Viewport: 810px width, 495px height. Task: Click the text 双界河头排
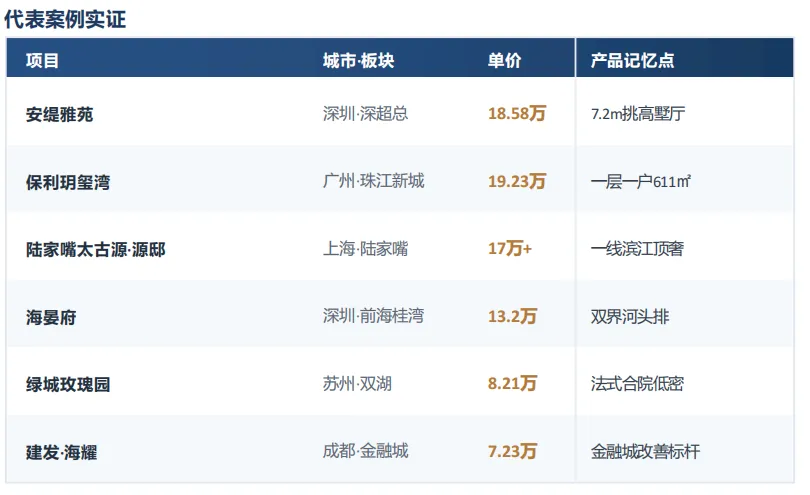pyautogui.click(x=630, y=316)
